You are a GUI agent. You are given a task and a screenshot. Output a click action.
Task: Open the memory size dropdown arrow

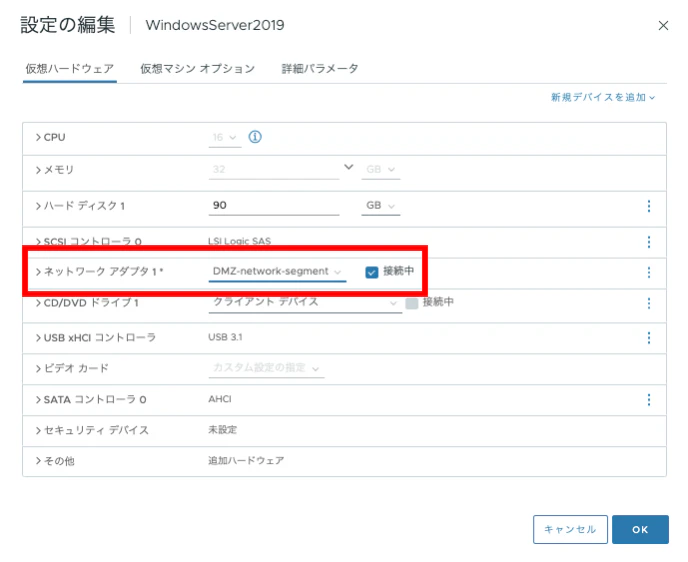[348, 167]
